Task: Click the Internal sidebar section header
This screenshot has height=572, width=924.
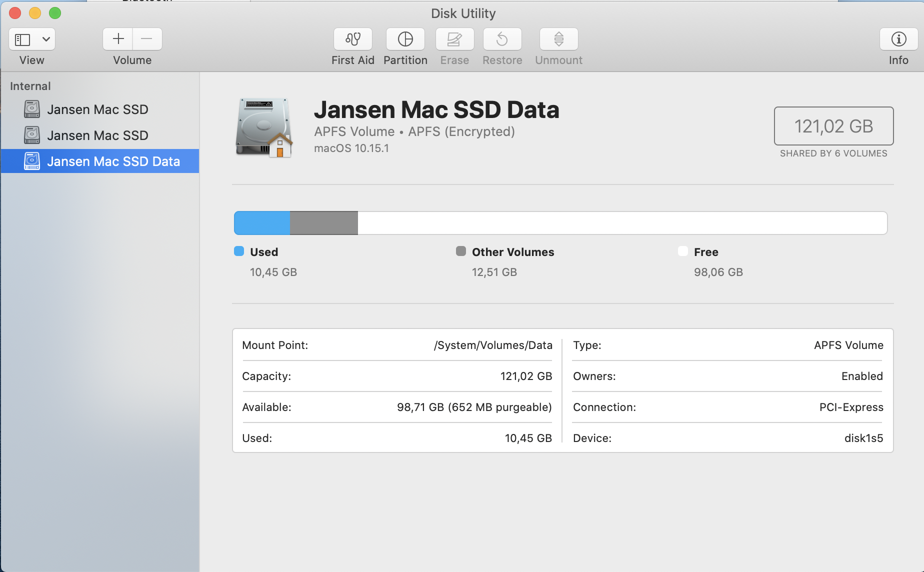Action: (30, 86)
